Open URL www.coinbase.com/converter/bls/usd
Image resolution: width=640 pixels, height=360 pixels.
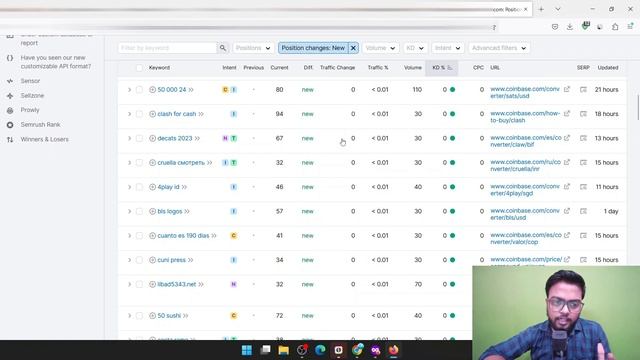(525, 214)
